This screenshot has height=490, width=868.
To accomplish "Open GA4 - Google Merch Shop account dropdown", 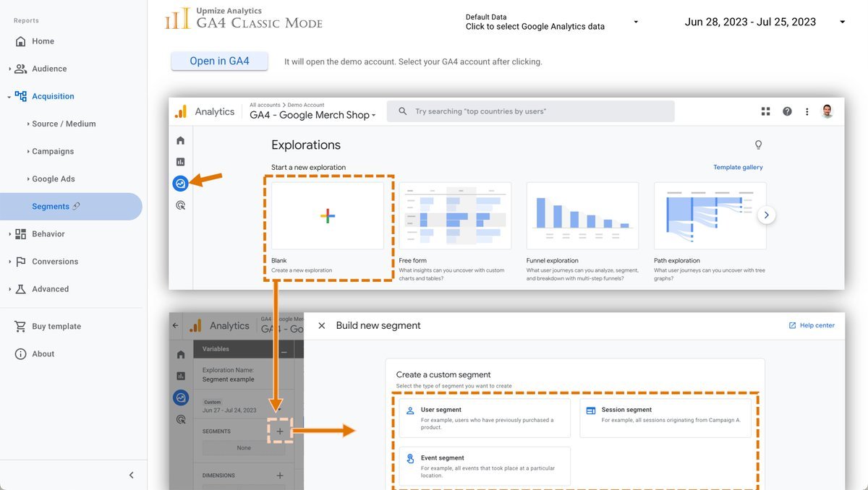I will [313, 115].
